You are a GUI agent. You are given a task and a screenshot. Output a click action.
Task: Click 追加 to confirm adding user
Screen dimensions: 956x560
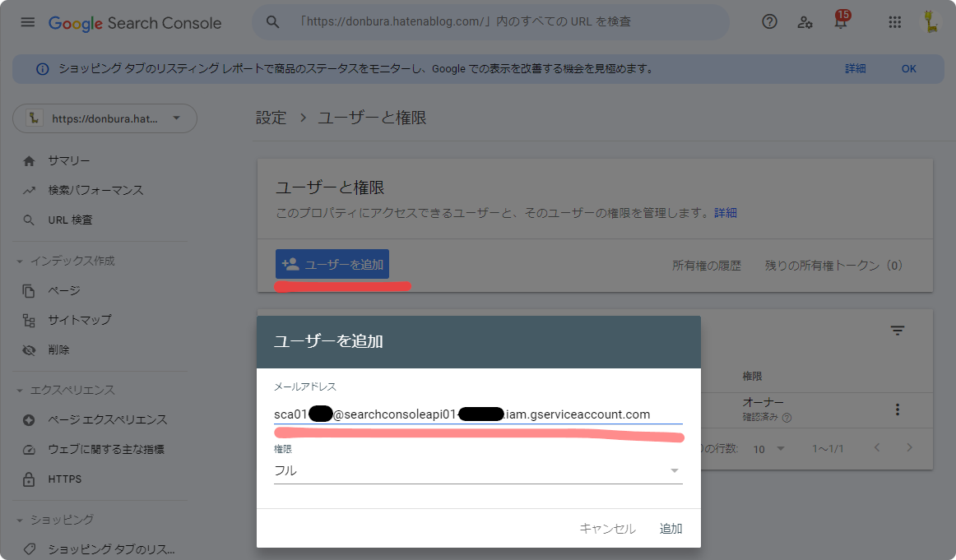pyautogui.click(x=671, y=528)
